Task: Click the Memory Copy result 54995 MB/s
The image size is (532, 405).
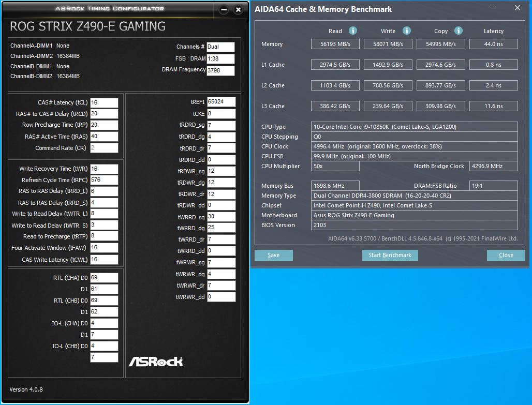Action: pyautogui.click(x=441, y=44)
